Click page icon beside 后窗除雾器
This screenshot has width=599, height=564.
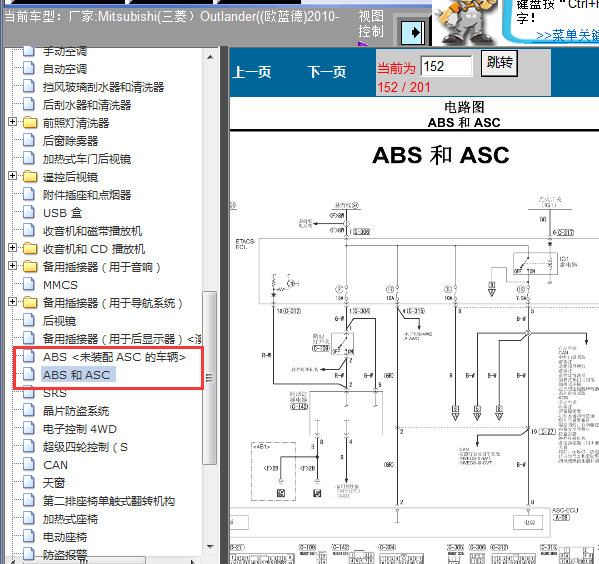coord(29,140)
